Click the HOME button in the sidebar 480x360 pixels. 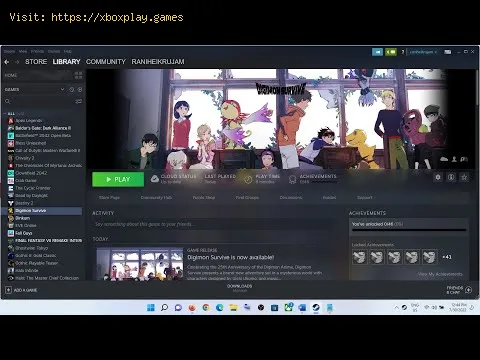[x=11, y=75]
